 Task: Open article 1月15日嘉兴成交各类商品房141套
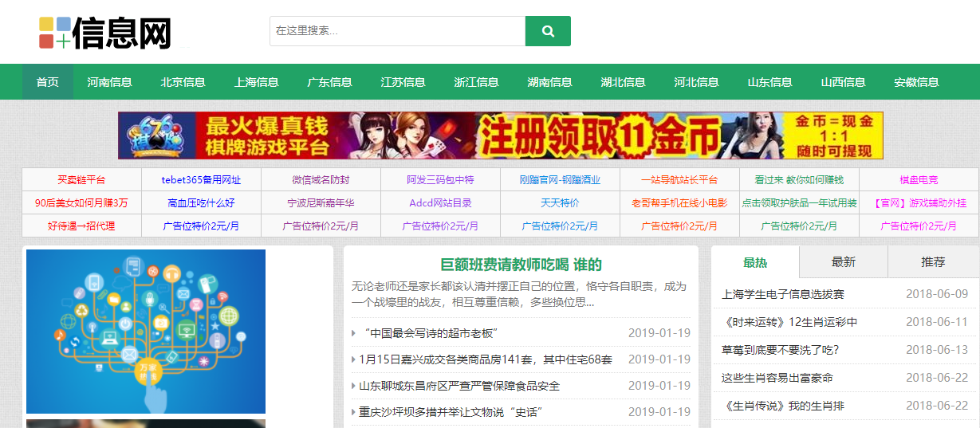486,360
